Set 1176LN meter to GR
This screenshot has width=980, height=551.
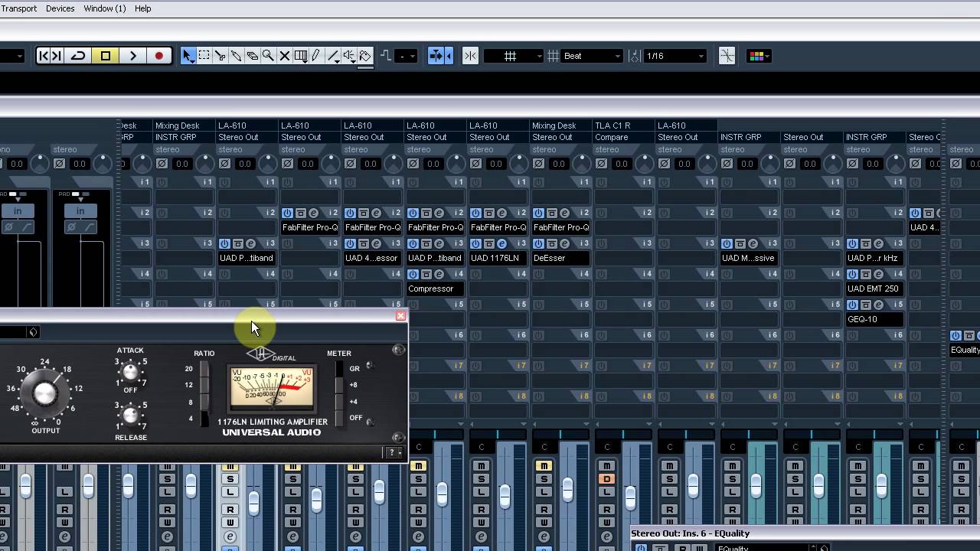(340, 369)
